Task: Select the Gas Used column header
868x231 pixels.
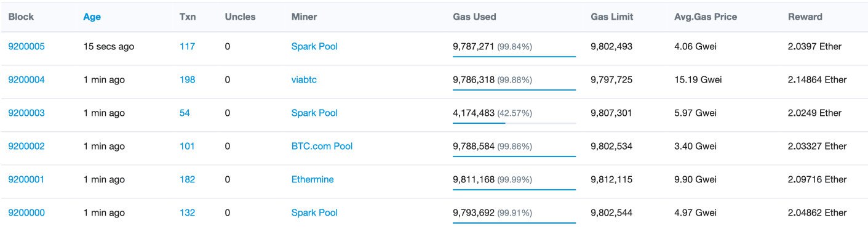Action: [474, 17]
